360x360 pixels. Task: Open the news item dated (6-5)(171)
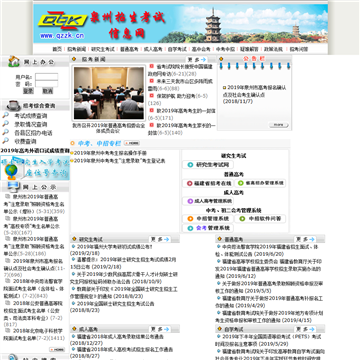click(x=182, y=114)
